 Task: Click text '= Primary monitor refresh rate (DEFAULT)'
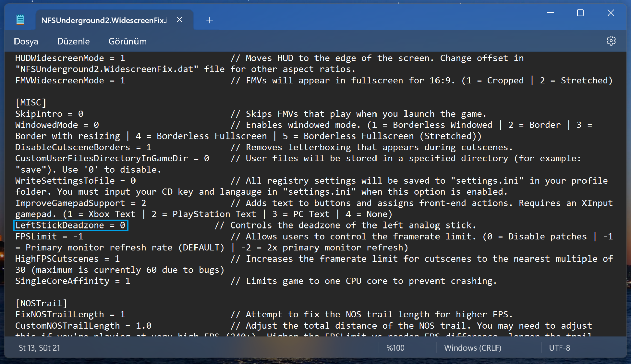120,247
